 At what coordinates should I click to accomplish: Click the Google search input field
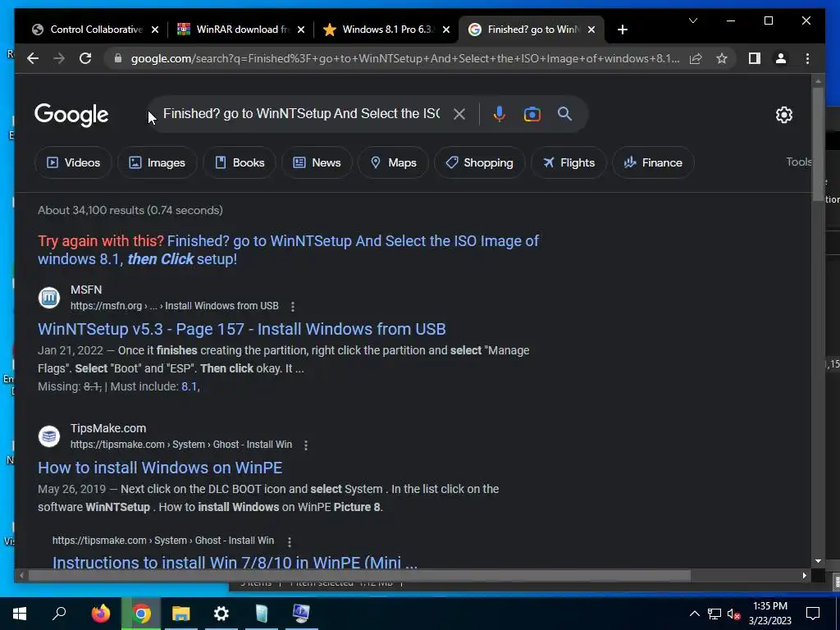coord(301,113)
